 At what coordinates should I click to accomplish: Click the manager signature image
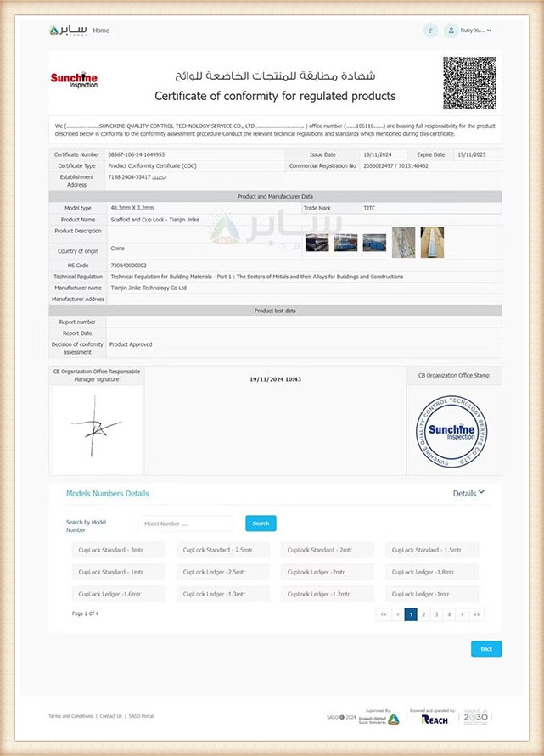coord(96,427)
